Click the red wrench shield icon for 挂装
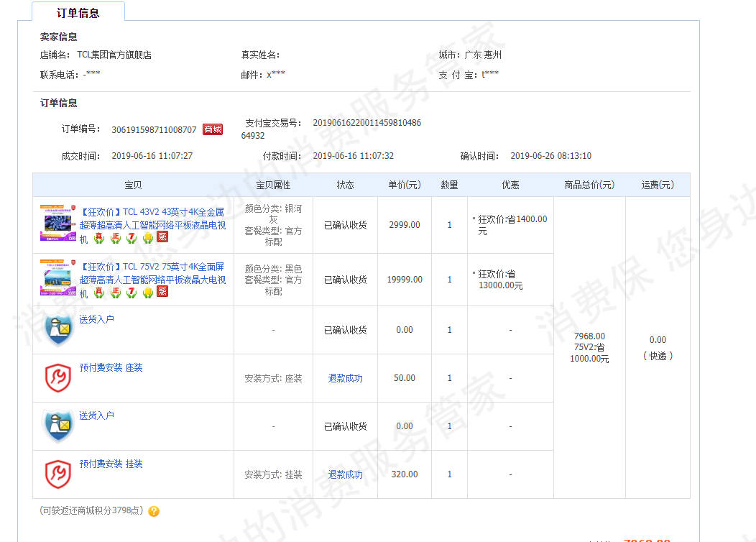This screenshot has width=756, height=542. pos(58,474)
